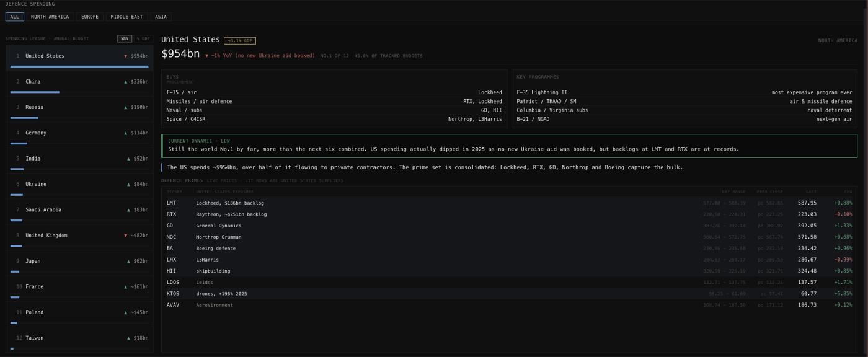Screen dimensions: 868x357
Task: Click the AVAV AeroVironment row
Action: (510, 305)
